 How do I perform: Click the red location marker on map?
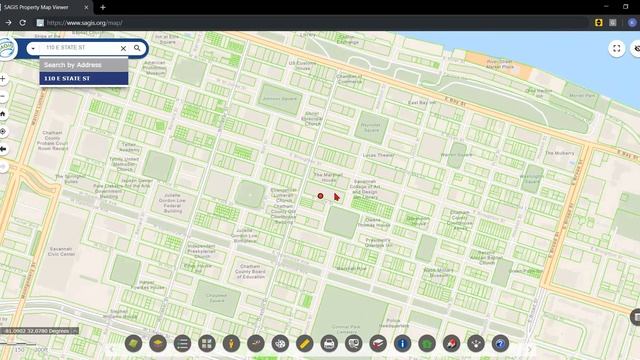click(x=320, y=196)
